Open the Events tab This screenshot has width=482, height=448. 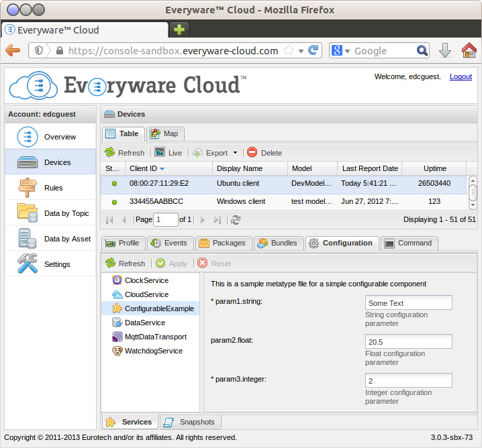click(x=170, y=243)
